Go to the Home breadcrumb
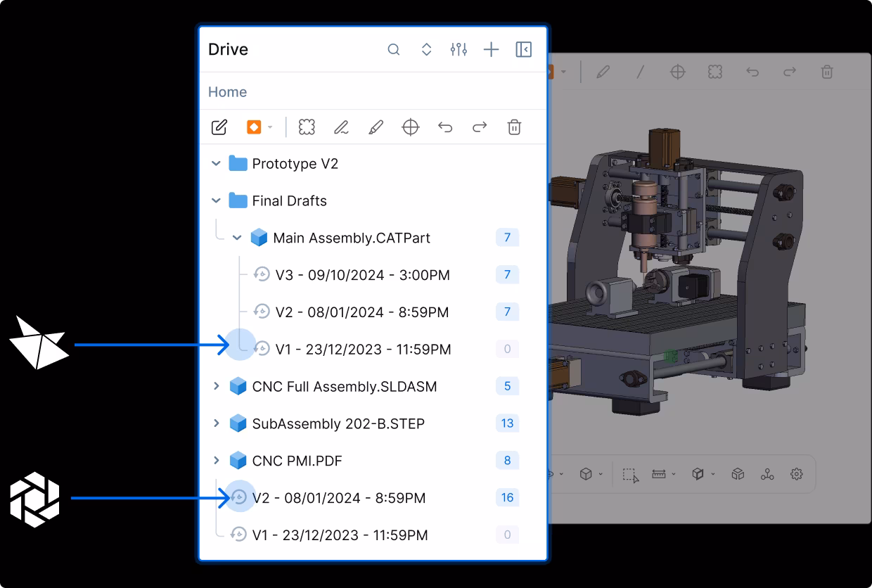872x588 pixels. click(227, 92)
